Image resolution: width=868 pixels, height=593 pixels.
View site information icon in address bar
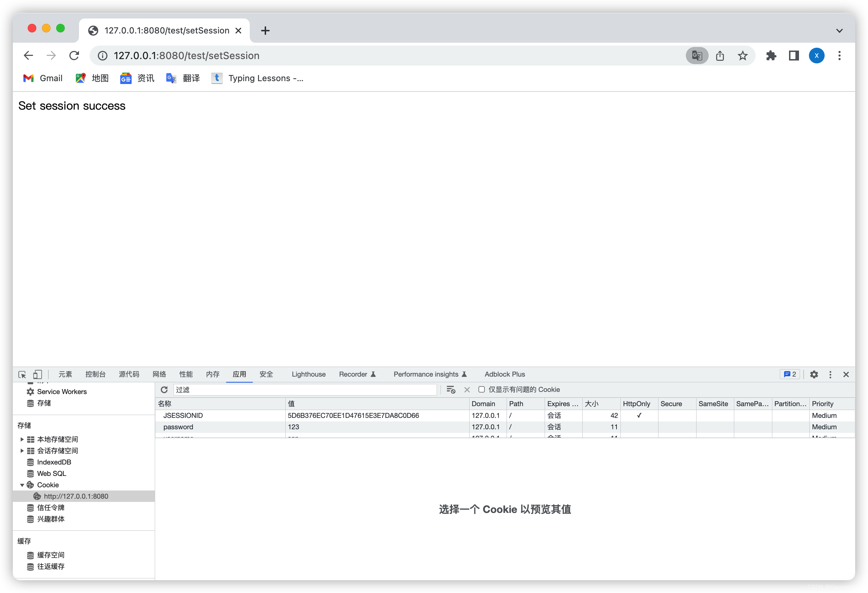[x=102, y=56]
